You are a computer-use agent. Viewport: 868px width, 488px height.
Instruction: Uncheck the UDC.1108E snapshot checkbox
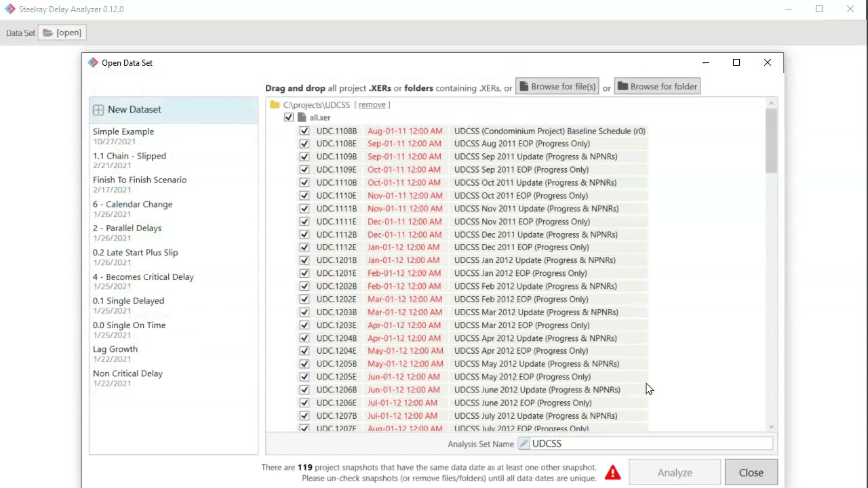click(x=304, y=144)
